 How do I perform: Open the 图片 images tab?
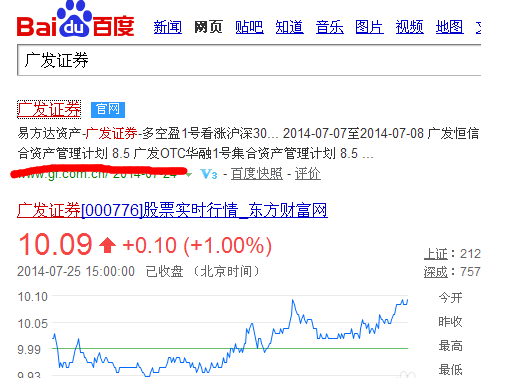coord(369,27)
